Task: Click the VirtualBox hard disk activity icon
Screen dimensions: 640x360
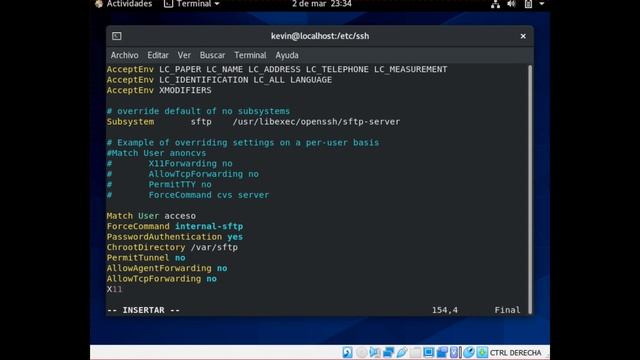Action: click(x=347, y=352)
